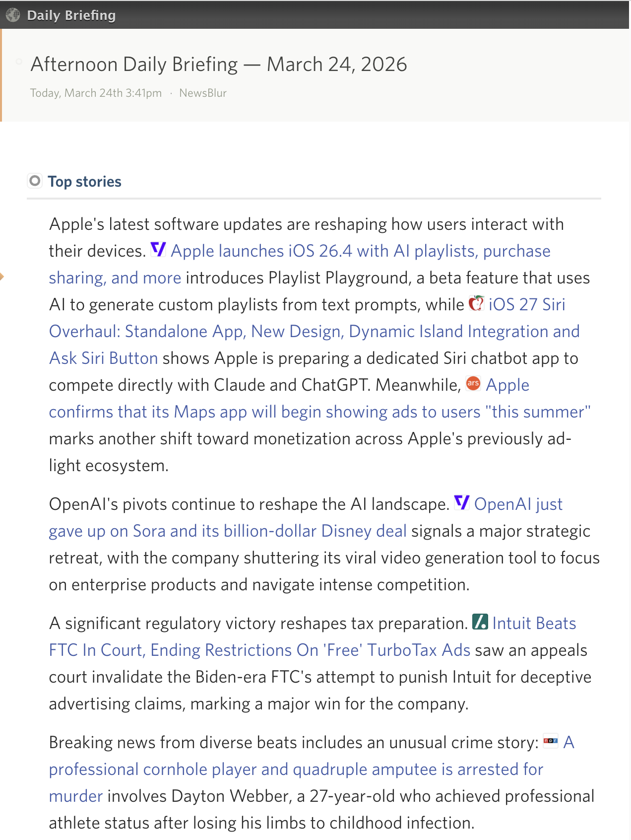The image size is (631, 840).
Task: Open the Intuit Beats FTC In Court link
Action: click(x=259, y=650)
